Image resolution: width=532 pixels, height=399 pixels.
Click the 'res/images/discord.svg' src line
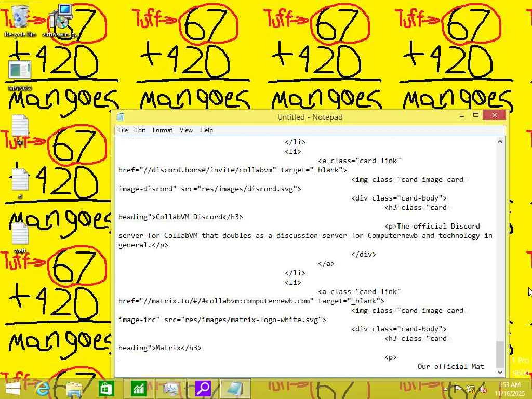(x=210, y=189)
